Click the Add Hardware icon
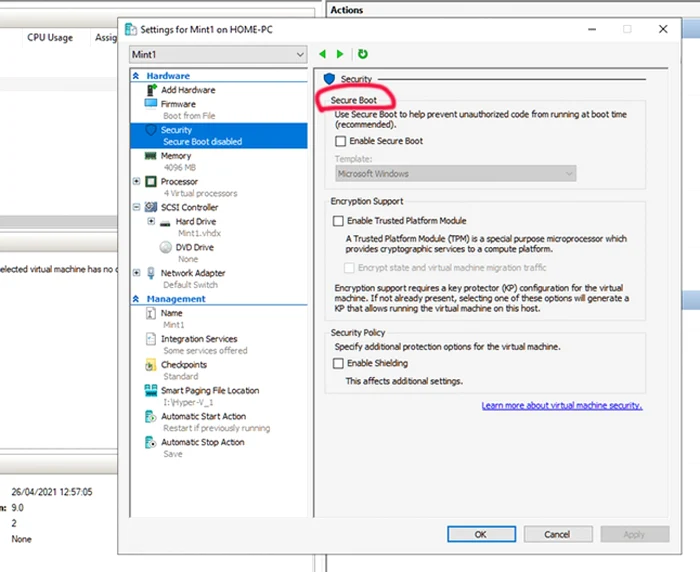 [x=151, y=90]
